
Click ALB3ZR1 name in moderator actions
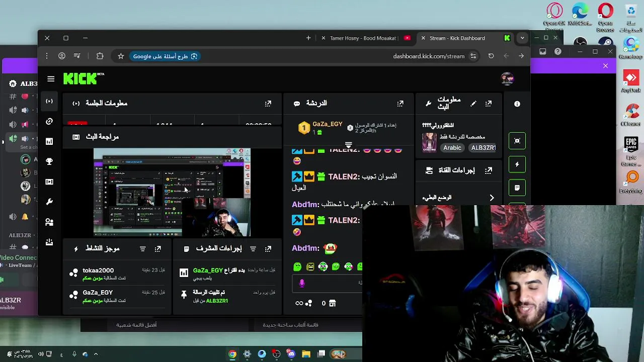pyautogui.click(x=217, y=301)
